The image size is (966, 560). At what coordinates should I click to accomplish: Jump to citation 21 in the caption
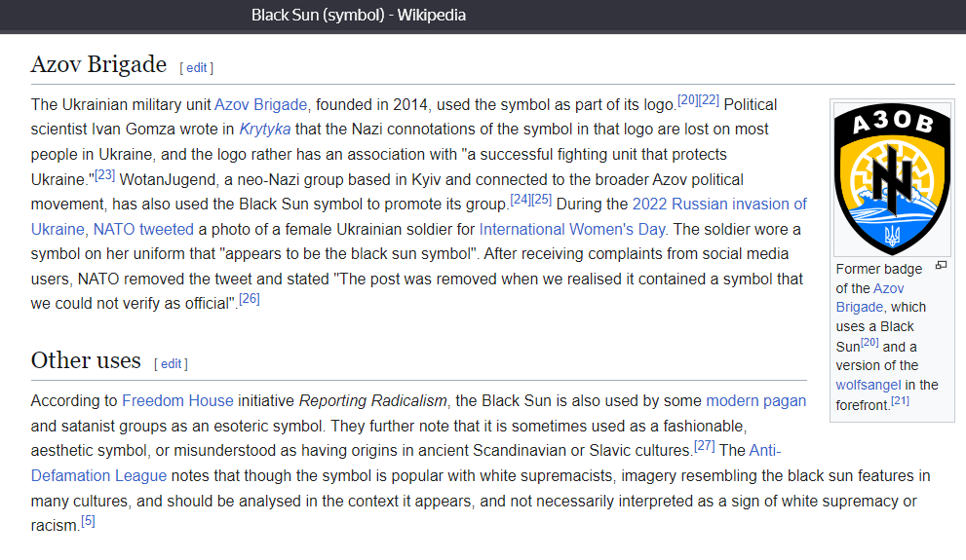coord(900,400)
